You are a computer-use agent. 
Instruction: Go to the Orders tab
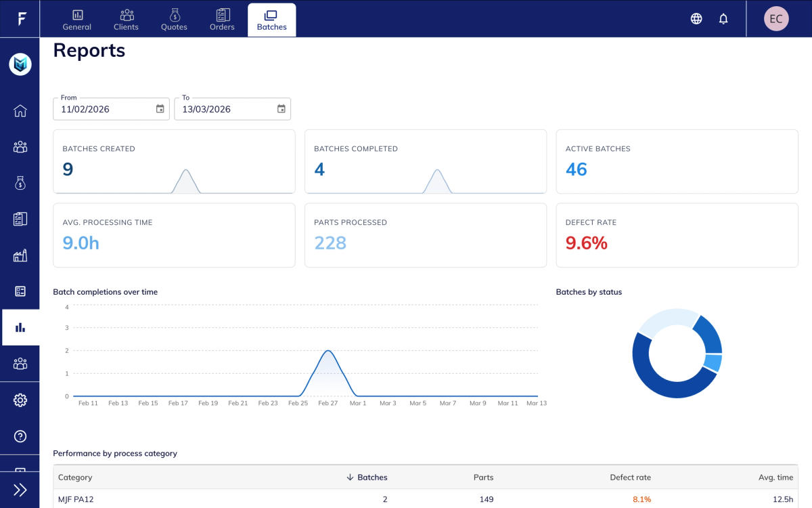point(222,20)
